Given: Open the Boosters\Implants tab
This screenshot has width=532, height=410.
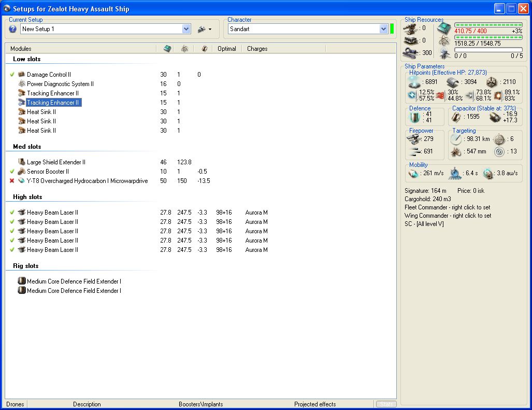Looking at the screenshot, I should [201, 404].
